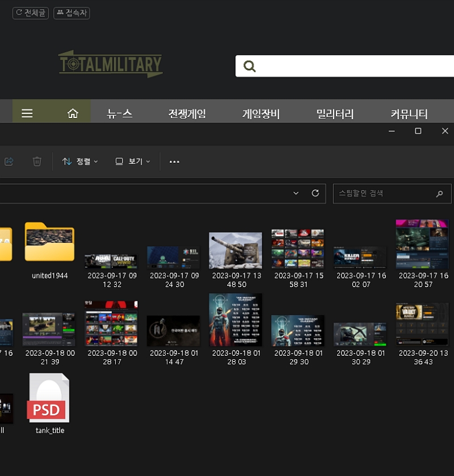Screen dimensions: 454x476
Task: Open the 밀리터리 menu tab
Action: point(335,114)
